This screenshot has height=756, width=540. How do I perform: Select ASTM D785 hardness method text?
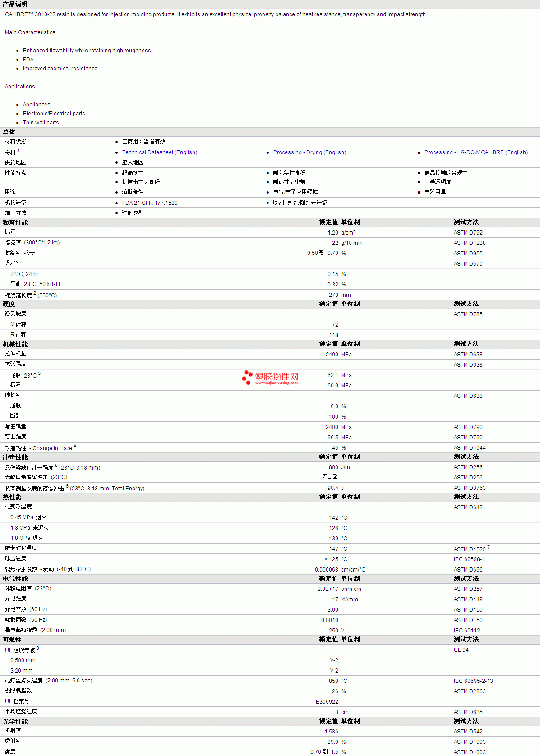(x=468, y=314)
